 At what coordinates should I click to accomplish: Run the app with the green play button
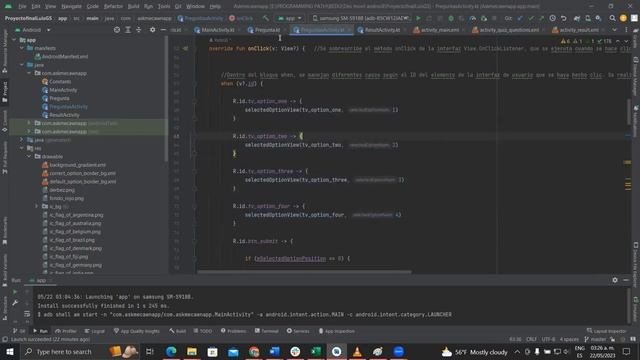(418, 18)
